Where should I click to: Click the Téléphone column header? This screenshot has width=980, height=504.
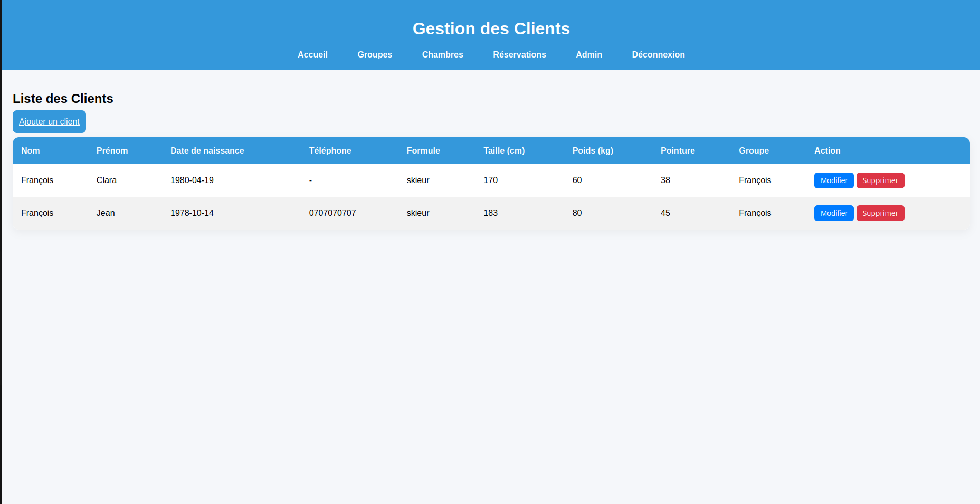[x=330, y=150]
